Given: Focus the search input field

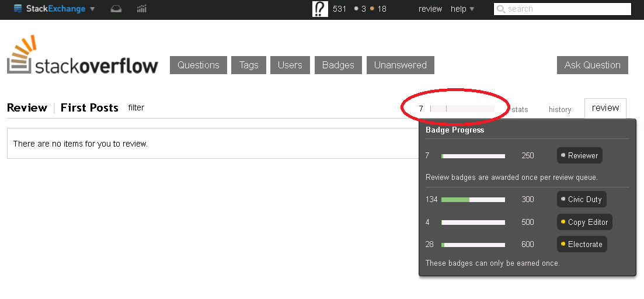Looking at the screenshot, I should click(562, 9).
